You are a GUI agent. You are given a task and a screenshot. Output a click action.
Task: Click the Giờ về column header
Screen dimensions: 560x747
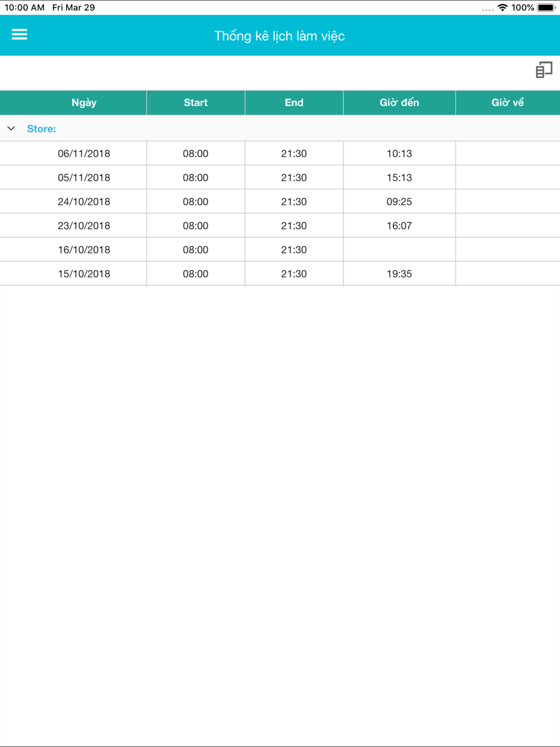click(507, 102)
